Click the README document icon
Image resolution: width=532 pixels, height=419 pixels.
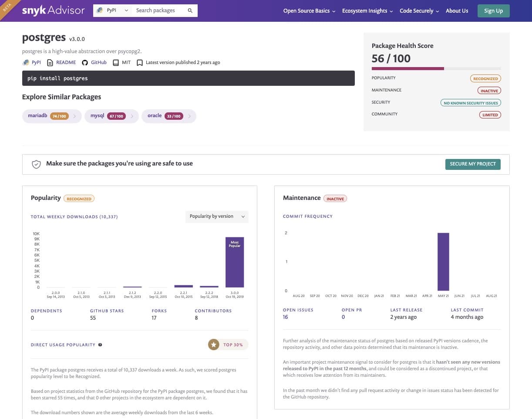pos(50,63)
